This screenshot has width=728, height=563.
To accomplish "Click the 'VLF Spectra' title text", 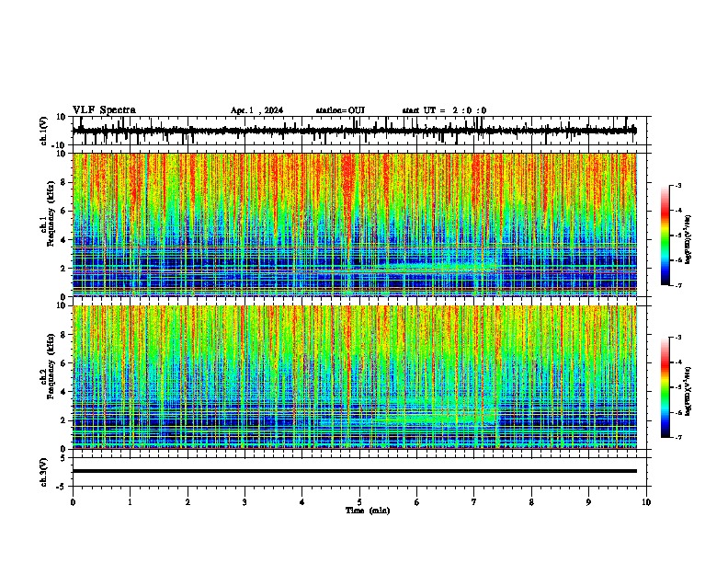I will pos(104,110).
